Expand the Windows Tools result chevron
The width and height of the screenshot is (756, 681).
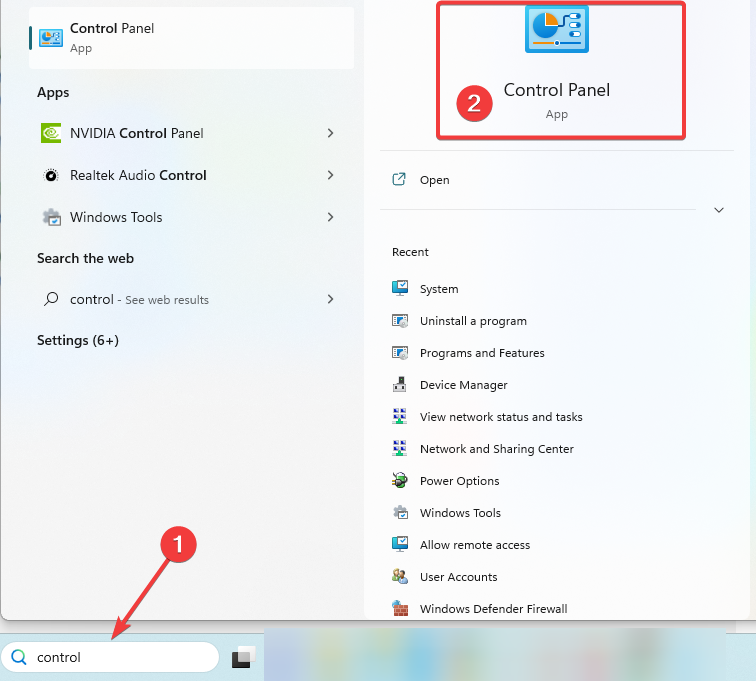(330, 217)
